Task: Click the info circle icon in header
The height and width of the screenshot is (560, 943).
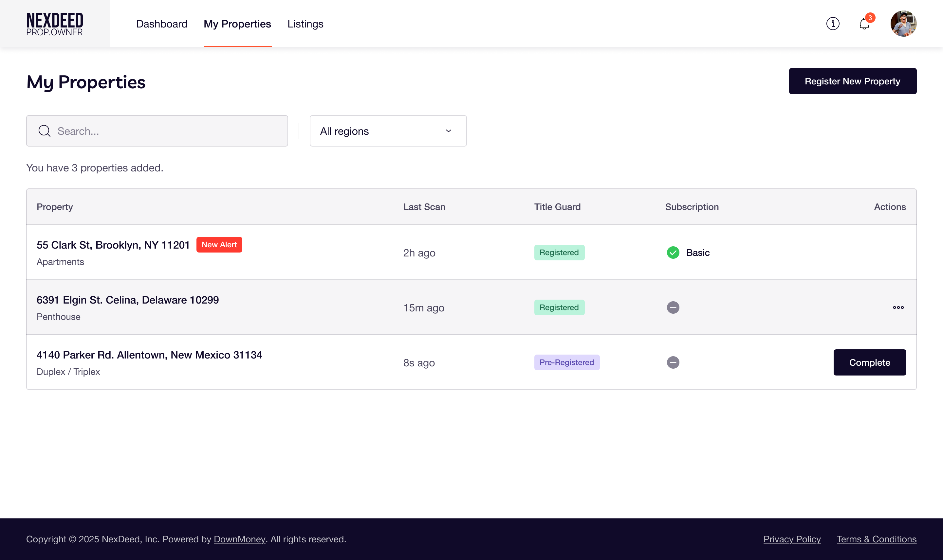Action: (832, 24)
